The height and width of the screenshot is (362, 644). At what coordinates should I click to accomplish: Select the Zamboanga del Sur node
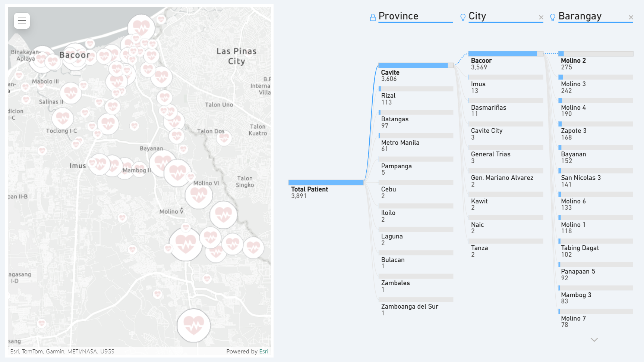tap(416, 307)
